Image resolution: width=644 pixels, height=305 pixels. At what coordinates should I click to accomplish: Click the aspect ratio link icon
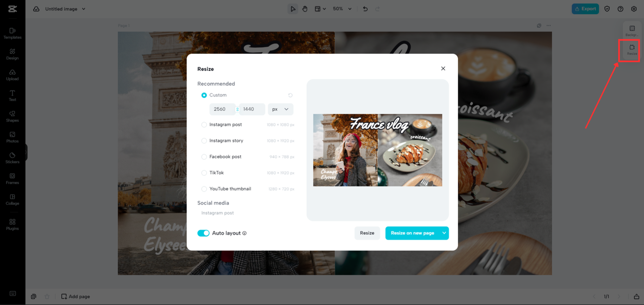point(237,109)
